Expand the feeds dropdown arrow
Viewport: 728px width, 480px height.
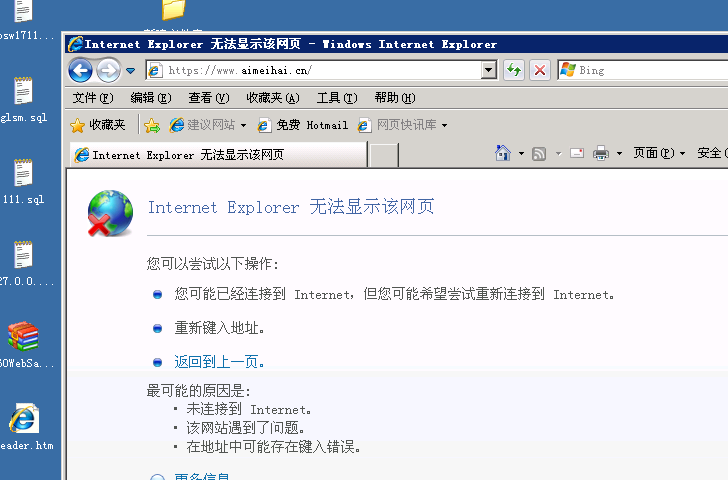pos(559,153)
